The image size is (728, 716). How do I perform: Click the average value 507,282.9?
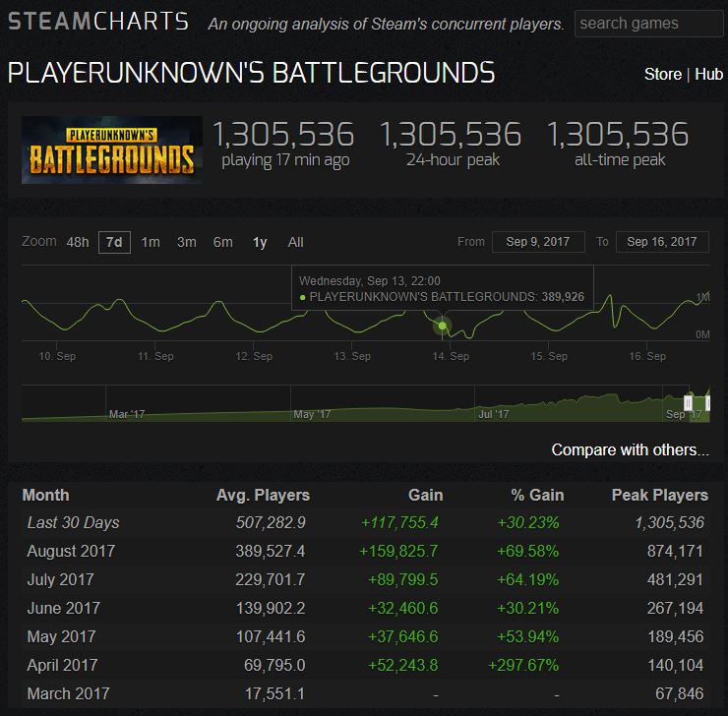point(271,523)
